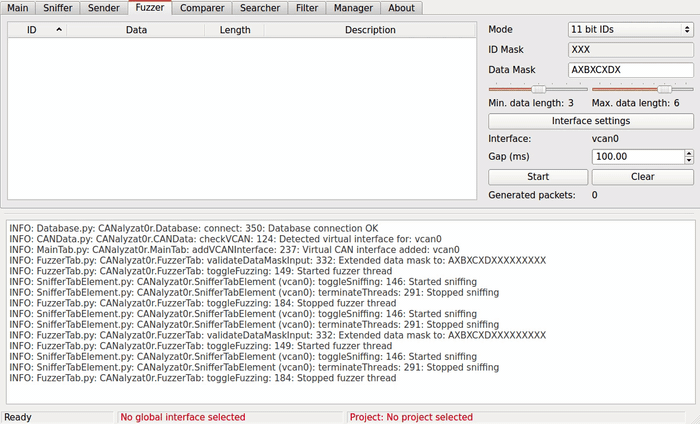Click the 'Project: No project selected' status

coord(411,417)
